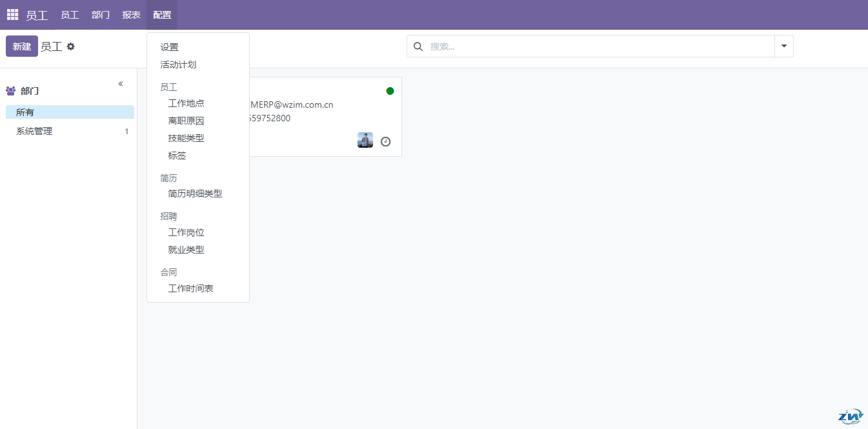Select 所有 departments filter
The height and width of the screenshot is (429, 868).
click(25, 112)
